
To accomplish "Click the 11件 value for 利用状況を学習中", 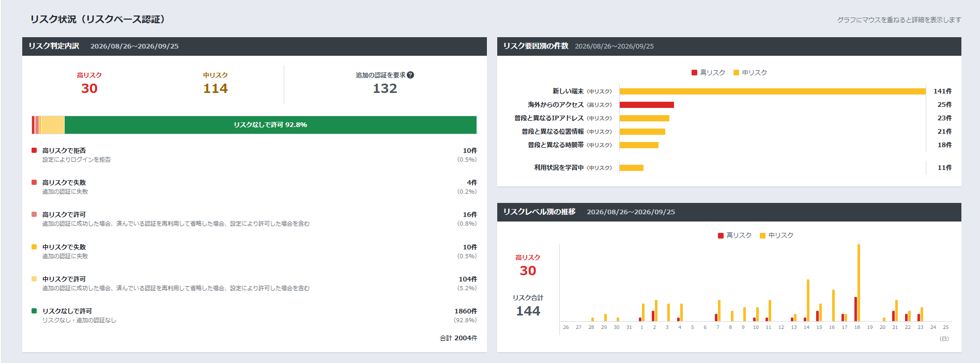I will [x=944, y=168].
